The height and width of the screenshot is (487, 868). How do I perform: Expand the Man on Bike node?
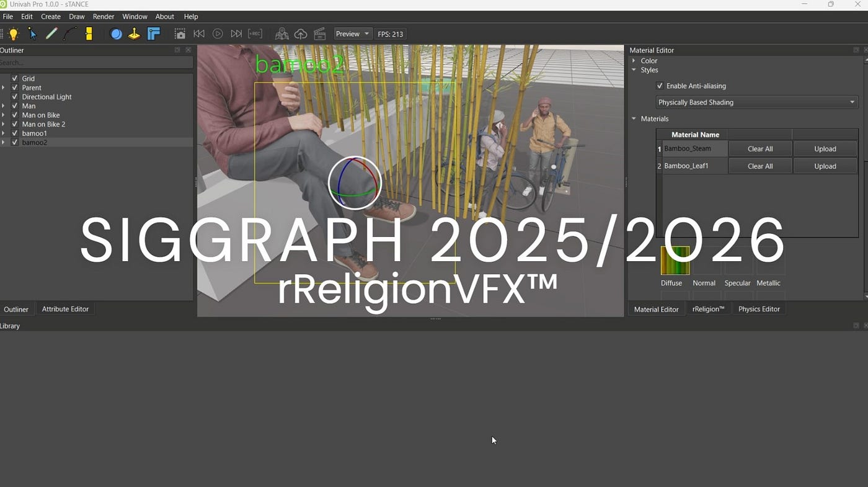[3, 115]
